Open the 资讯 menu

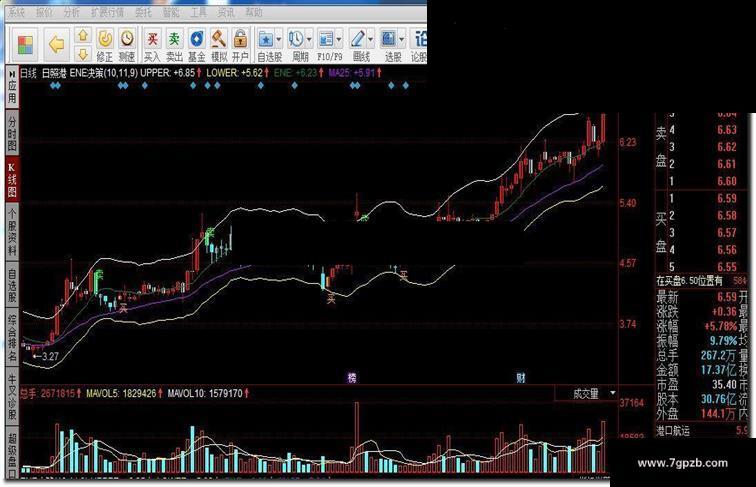click(x=226, y=12)
